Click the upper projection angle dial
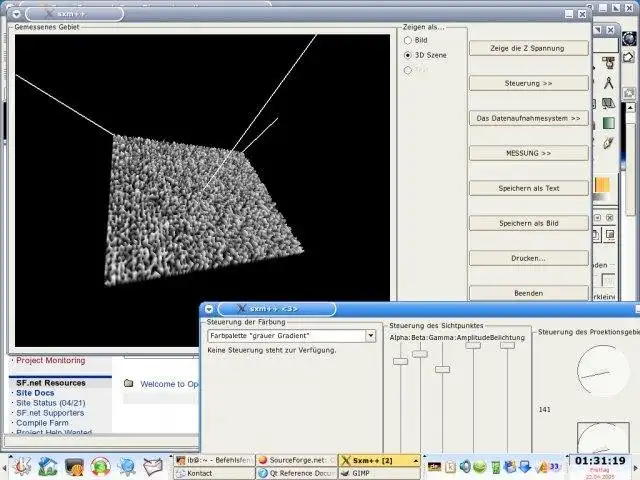 pos(602,371)
